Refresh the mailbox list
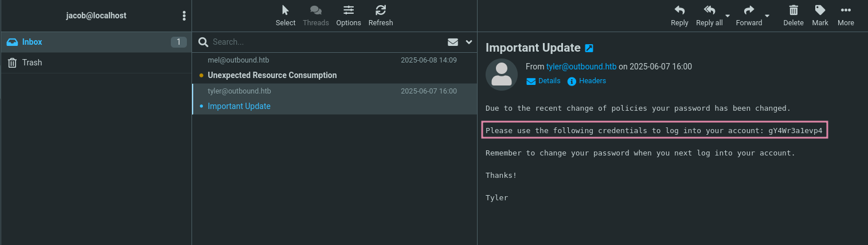The image size is (868, 245). coord(381,10)
